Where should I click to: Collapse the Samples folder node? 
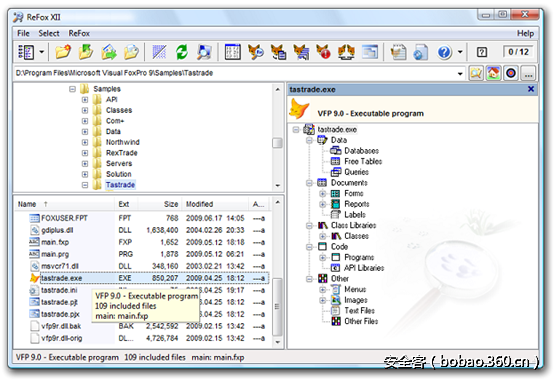72,89
